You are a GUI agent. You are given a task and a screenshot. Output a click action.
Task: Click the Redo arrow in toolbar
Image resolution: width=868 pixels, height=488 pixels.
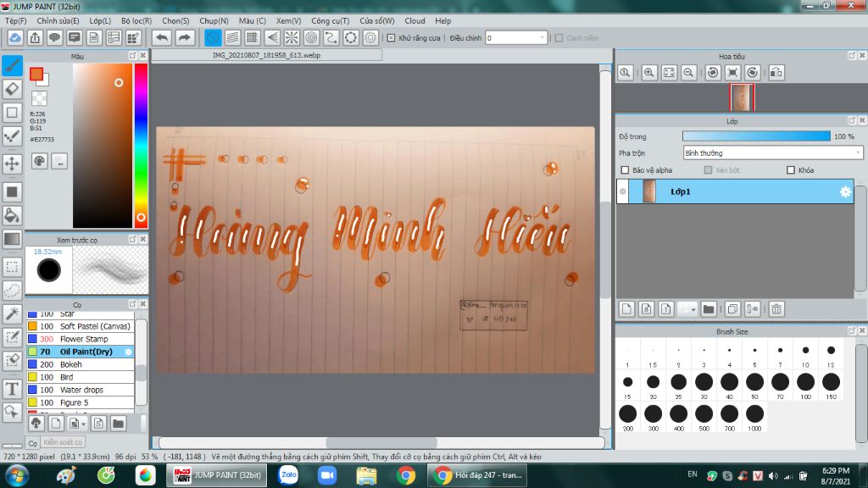pos(184,37)
